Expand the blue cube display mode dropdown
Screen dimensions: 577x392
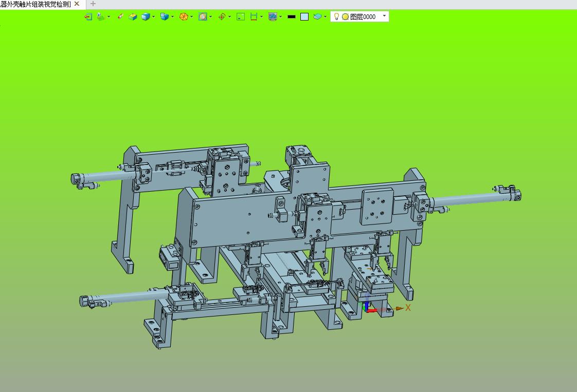pos(153,16)
